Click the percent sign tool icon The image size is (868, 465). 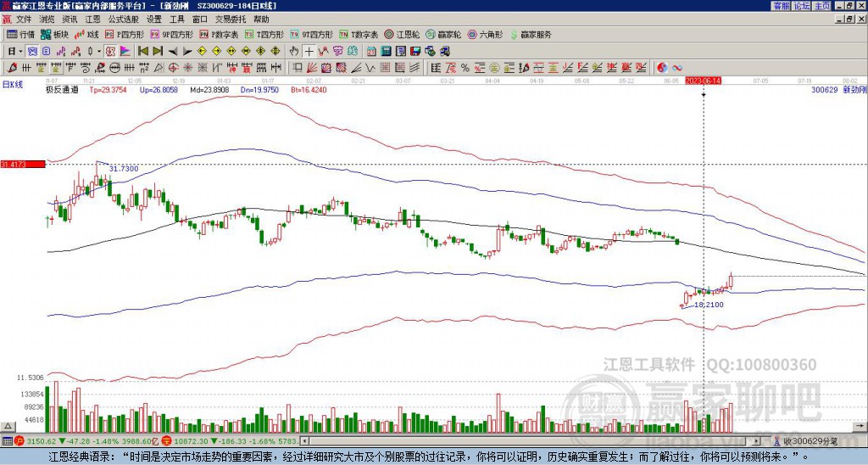point(465,68)
